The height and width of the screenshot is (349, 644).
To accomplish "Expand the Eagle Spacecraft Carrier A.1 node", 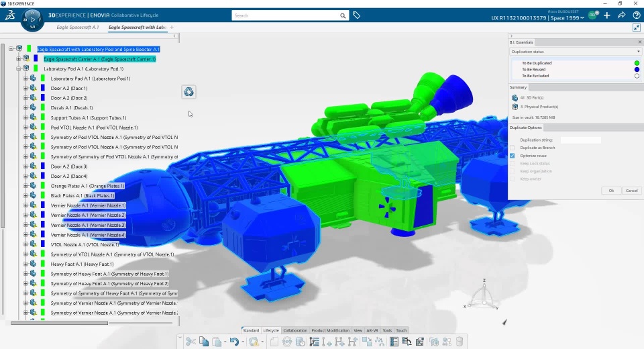I will pyautogui.click(x=19, y=59).
